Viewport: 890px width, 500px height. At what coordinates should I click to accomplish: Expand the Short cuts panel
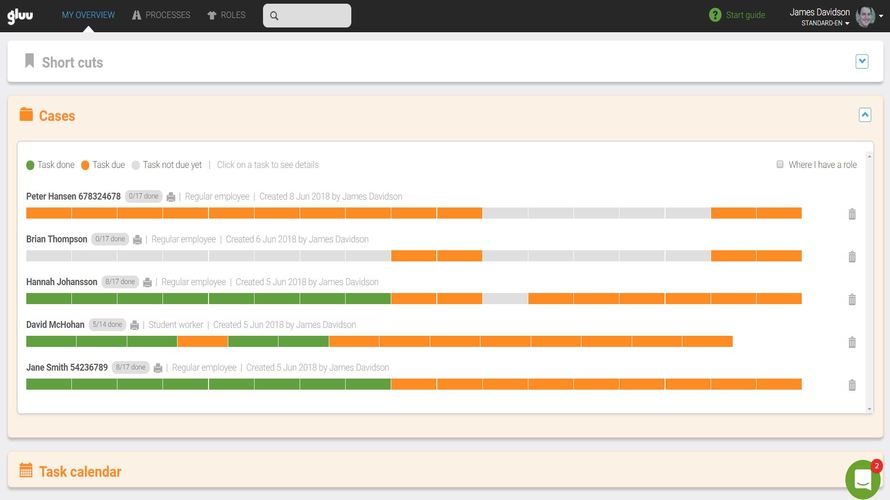click(862, 61)
